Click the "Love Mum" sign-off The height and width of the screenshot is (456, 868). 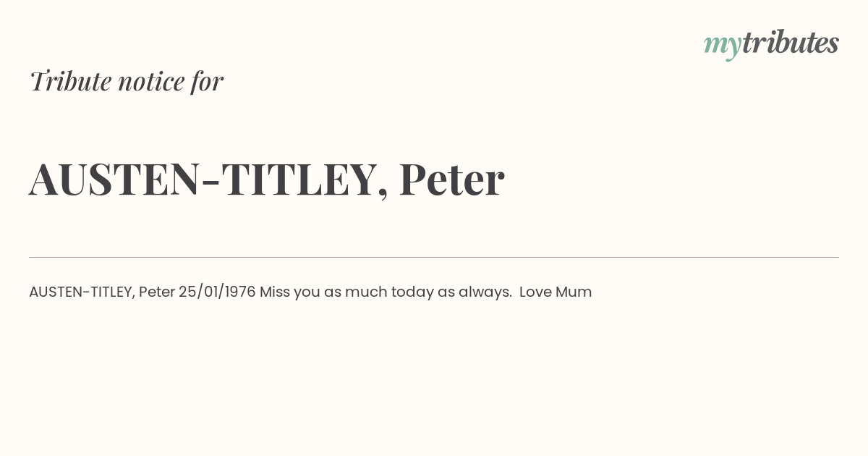556,292
